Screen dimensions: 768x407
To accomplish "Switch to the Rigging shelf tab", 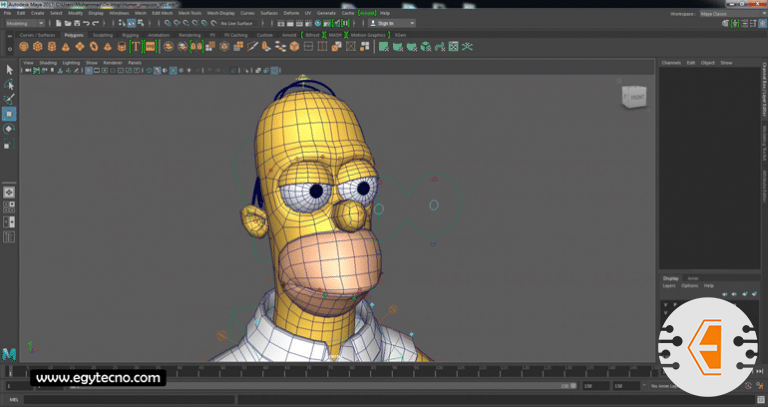I will pyautogui.click(x=130, y=35).
